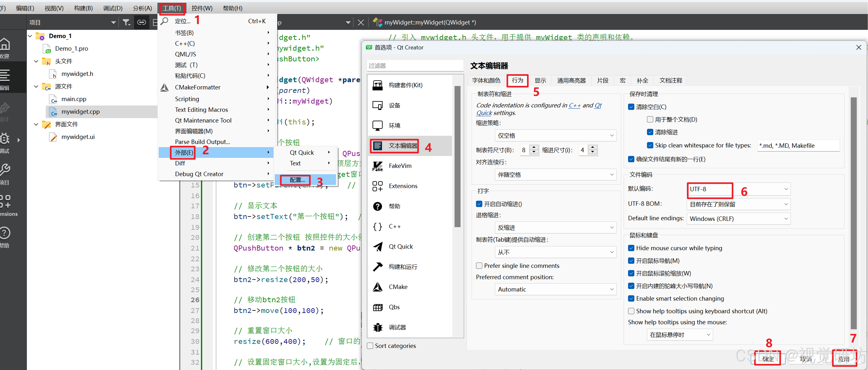Expand Default line endings combo box
Screen dimensions: 868x370
coord(738,219)
